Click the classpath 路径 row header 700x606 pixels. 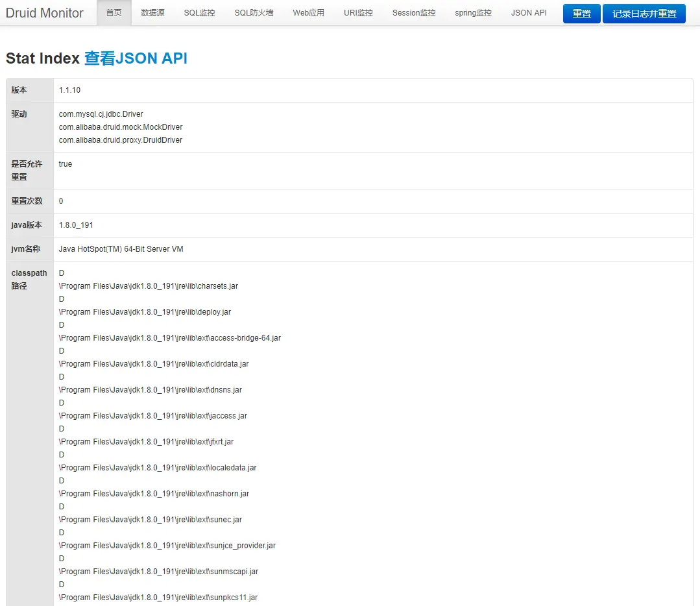[29, 279]
